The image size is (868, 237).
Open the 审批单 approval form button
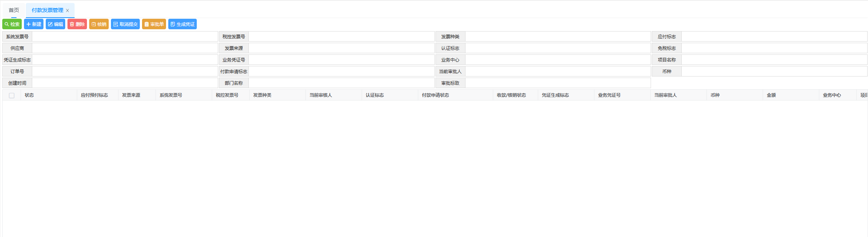[x=154, y=24]
